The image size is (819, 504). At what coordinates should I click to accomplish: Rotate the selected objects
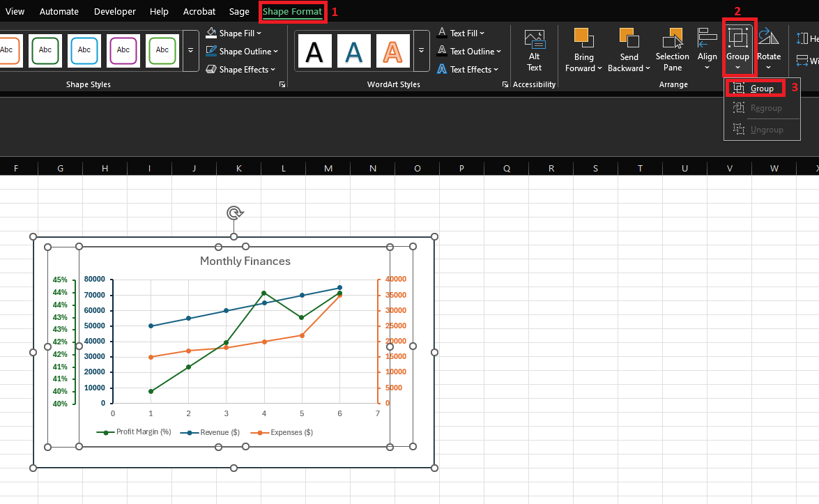[769, 49]
